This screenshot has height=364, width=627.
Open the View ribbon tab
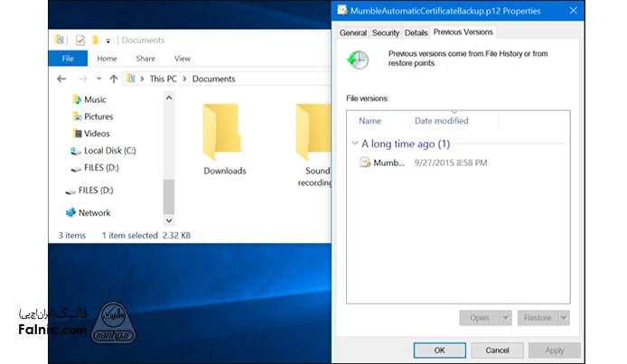tap(182, 59)
